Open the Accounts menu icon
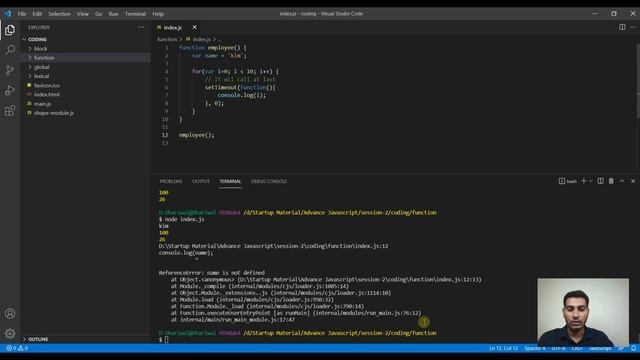Screen dimensions: 640x360 pyautogui.click(x=10, y=313)
